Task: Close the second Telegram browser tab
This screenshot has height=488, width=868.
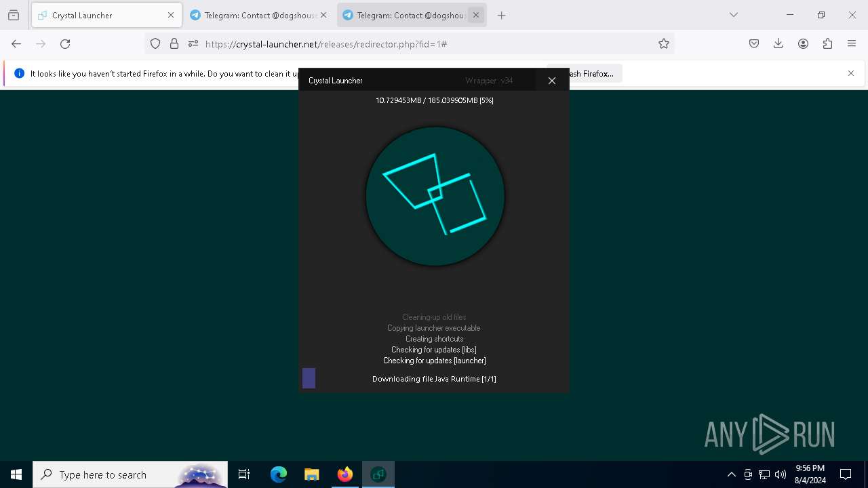Action: (x=476, y=15)
